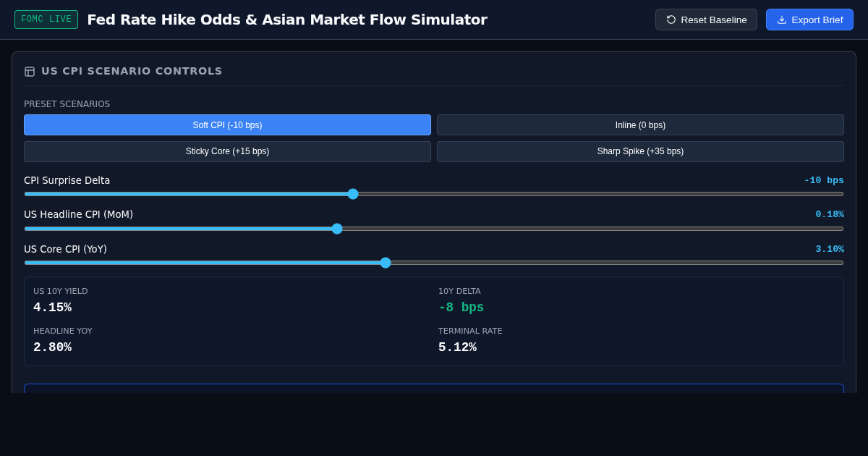
Task: Click the US Headline CPI (MoM) slider handle
Action: pos(337,229)
